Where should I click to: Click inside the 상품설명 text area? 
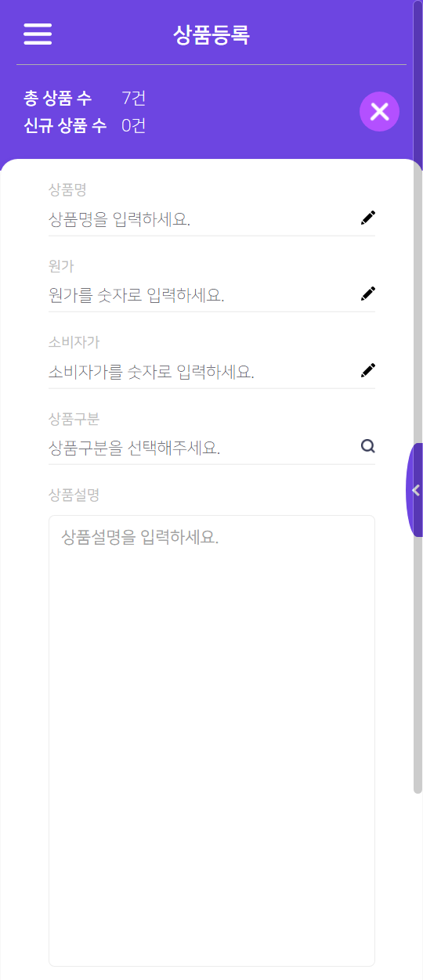pos(211,740)
